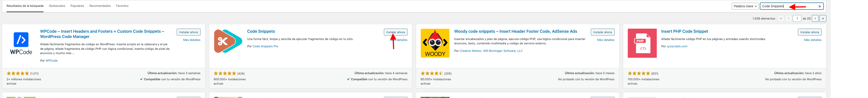Jump to the last results page
This screenshot has width=868, height=98.
pos(823,19)
